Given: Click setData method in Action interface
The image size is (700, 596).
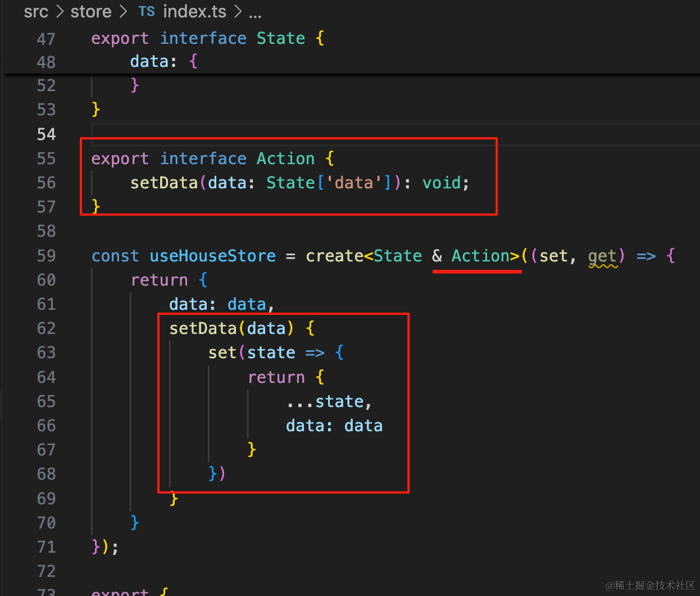Looking at the screenshot, I should pos(164,183).
